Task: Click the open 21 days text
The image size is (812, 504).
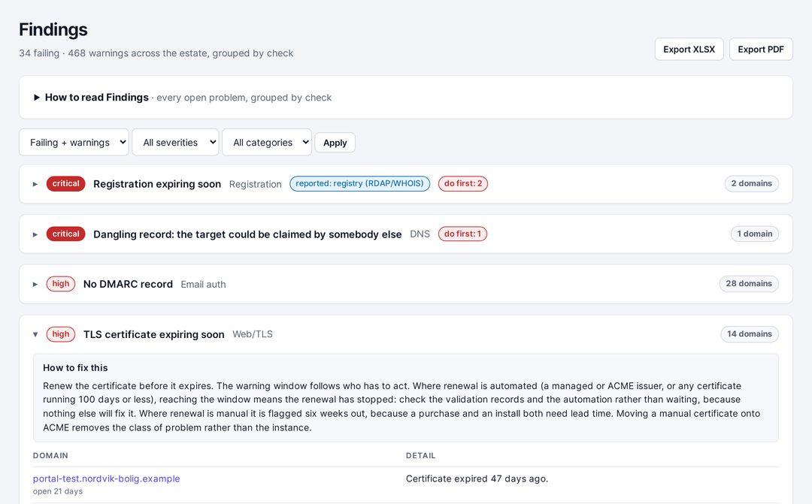Action: [x=57, y=491]
